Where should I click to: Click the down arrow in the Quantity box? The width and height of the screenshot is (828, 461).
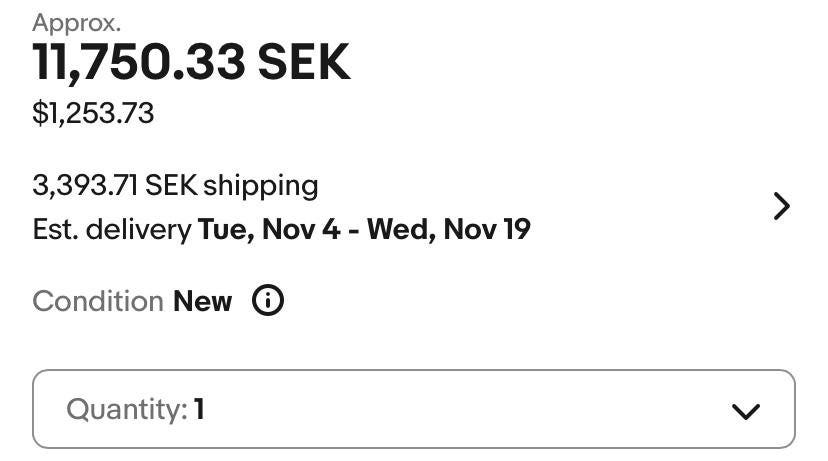[x=746, y=410]
